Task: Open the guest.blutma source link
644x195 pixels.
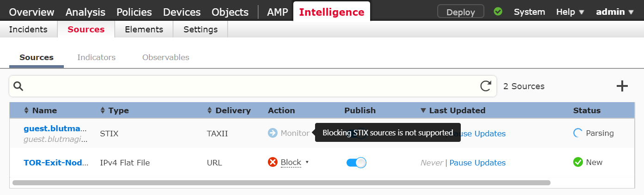Action: tap(56, 129)
